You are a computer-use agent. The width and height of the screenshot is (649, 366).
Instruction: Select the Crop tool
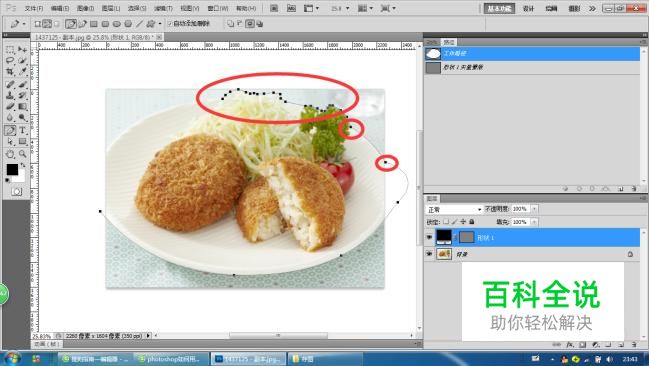pos(10,71)
